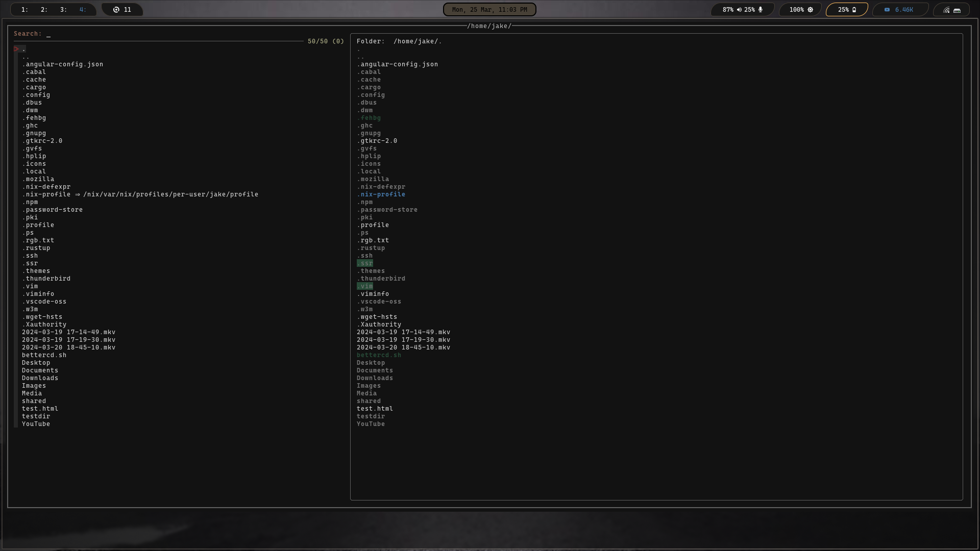Click the disk drive icon in the tray
Image resolution: width=980 pixels, height=551 pixels.
click(957, 10)
